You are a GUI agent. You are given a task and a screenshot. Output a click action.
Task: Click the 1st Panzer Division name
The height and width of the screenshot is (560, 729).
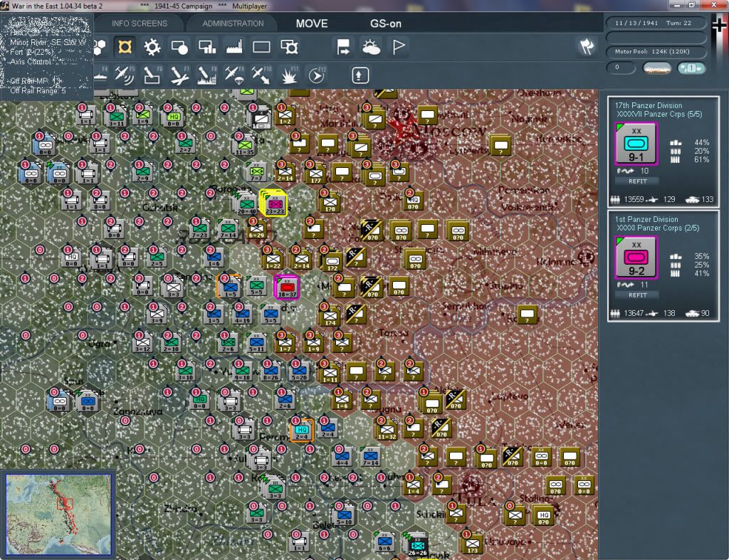[x=646, y=219]
